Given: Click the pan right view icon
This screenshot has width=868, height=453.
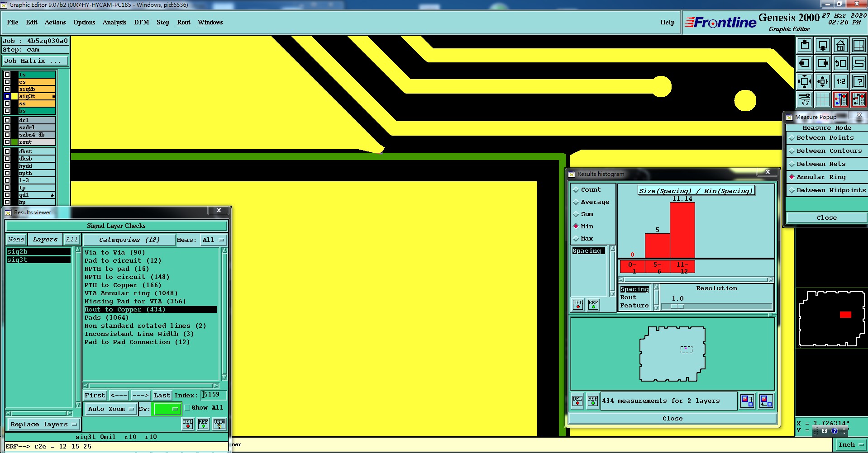Looking at the screenshot, I should tap(823, 63).
